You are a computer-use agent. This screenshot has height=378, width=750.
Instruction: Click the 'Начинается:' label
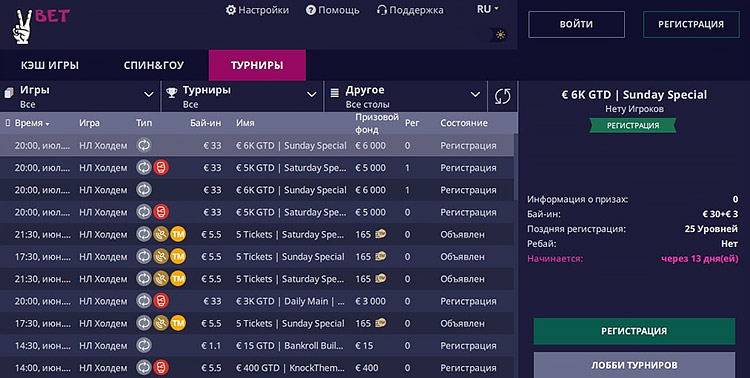point(555,259)
